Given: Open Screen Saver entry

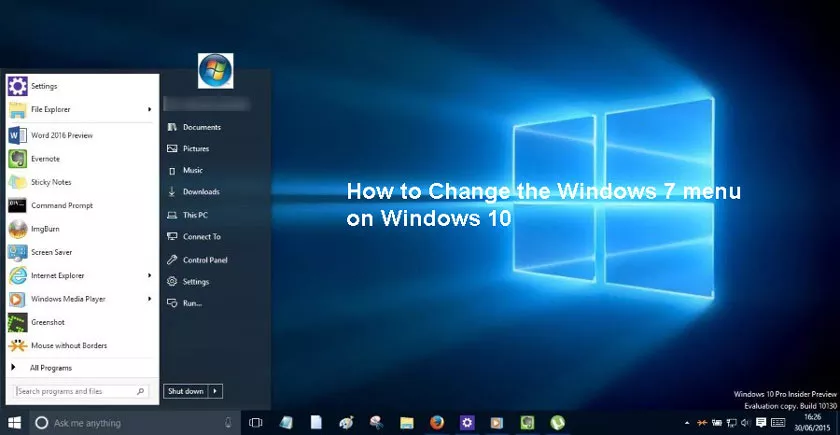Looking at the screenshot, I should pos(82,252).
